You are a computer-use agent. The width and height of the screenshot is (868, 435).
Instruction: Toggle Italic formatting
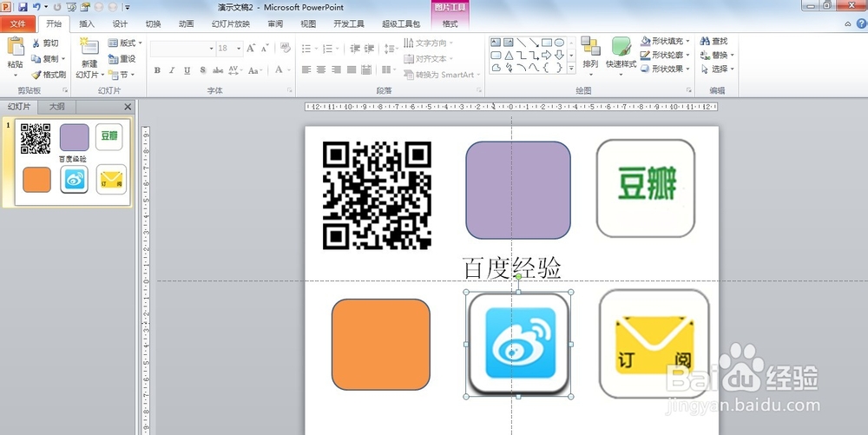172,70
